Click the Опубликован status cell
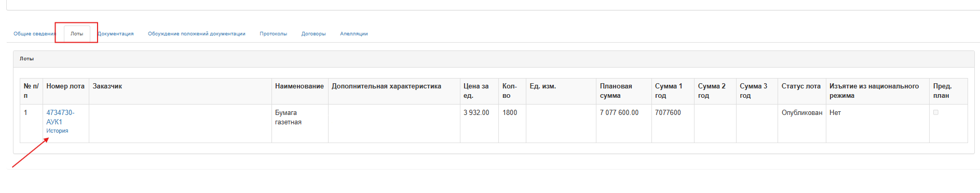 click(801, 123)
